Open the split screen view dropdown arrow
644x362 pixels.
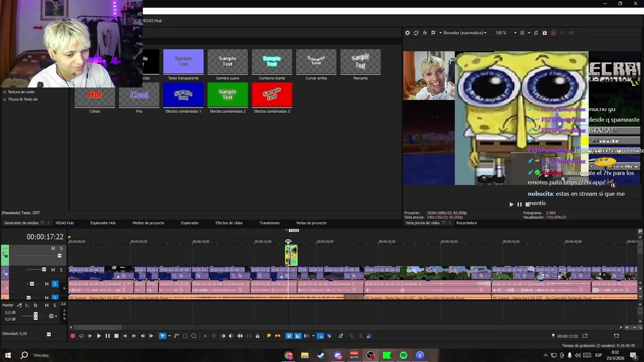coord(440,33)
